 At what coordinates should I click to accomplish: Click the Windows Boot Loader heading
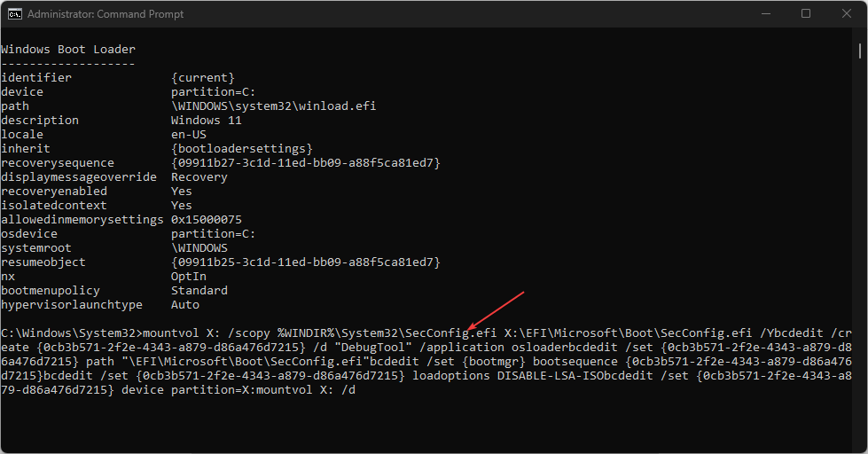(x=68, y=50)
